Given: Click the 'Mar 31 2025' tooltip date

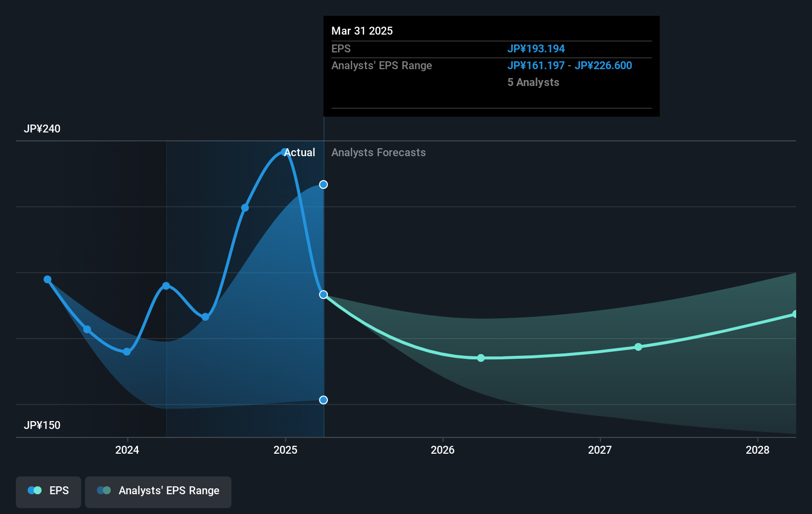Looking at the screenshot, I should click(x=362, y=31).
